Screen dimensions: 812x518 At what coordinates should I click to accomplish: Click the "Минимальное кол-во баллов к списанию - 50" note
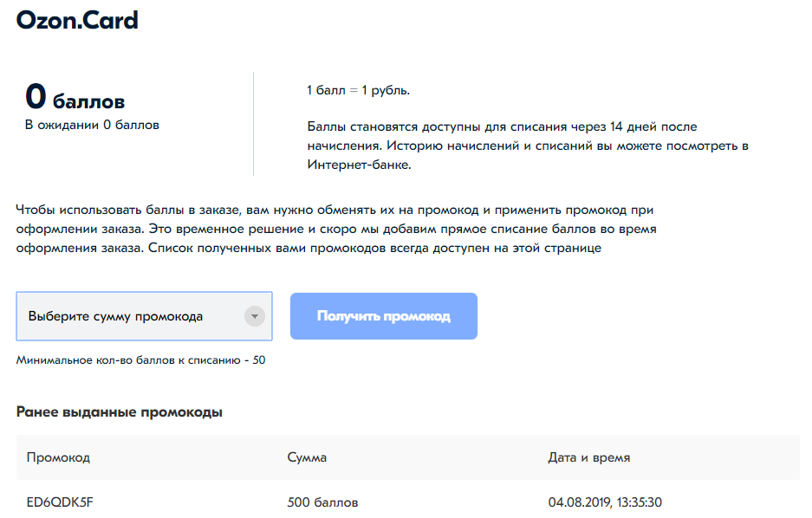141,360
